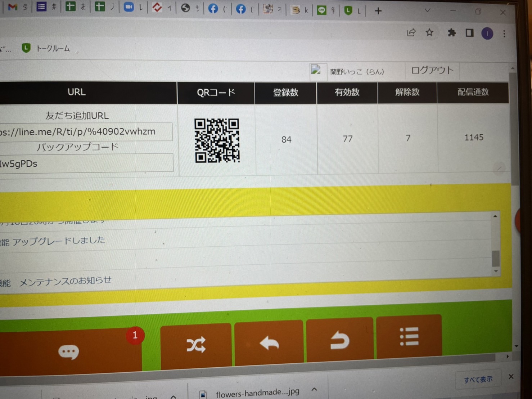This screenshot has width=532, height=399.
Task: Click すべて表示 in the downloads bar
Action: click(478, 380)
